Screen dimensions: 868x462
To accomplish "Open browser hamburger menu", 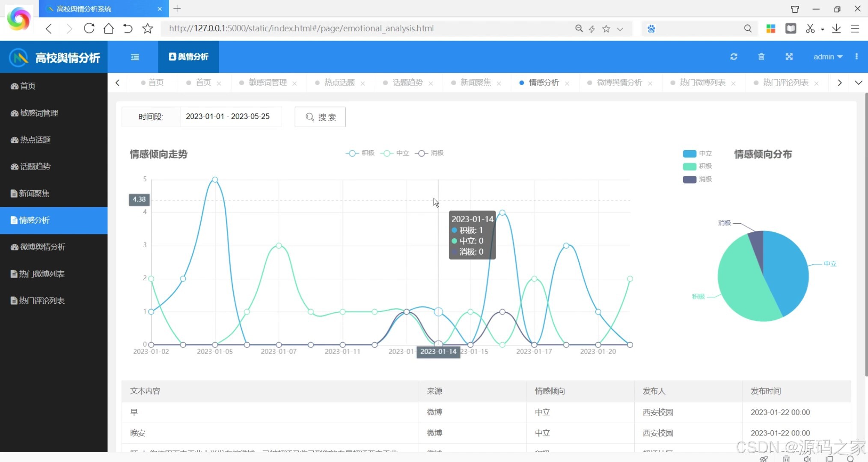I will coord(855,29).
